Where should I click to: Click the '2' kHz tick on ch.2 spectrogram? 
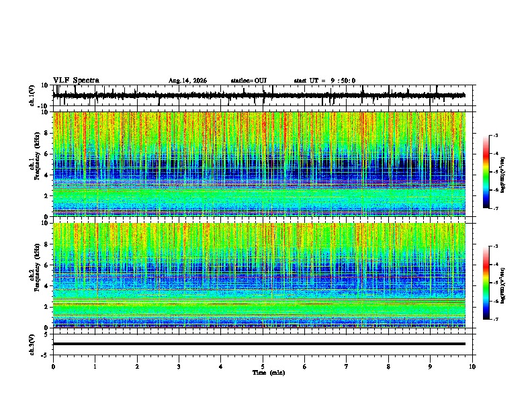(x=46, y=307)
